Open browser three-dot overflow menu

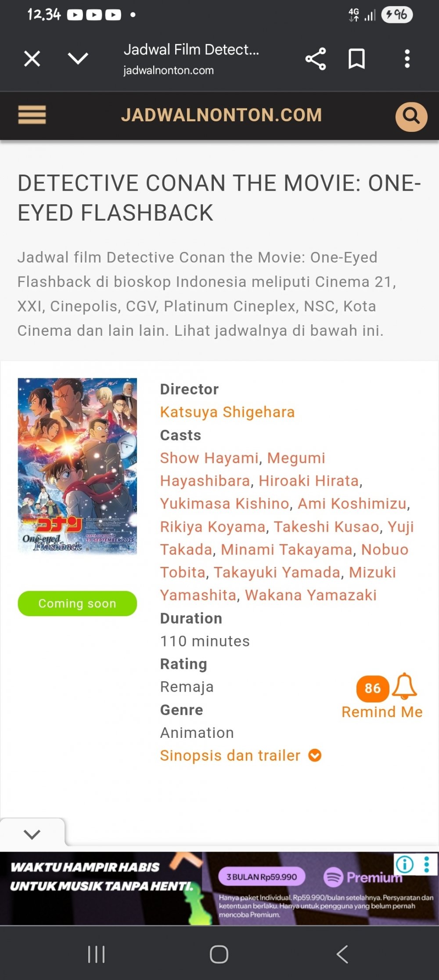[407, 59]
